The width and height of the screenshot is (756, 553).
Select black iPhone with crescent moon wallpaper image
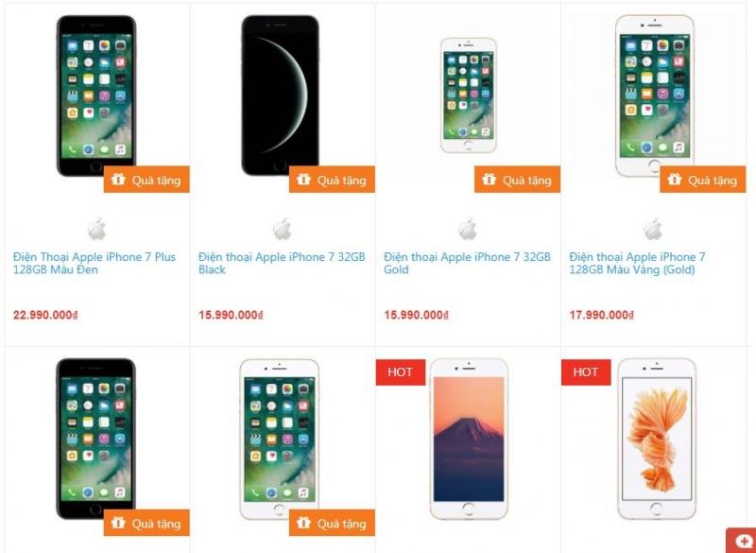pyautogui.click(x=280, y=95)
